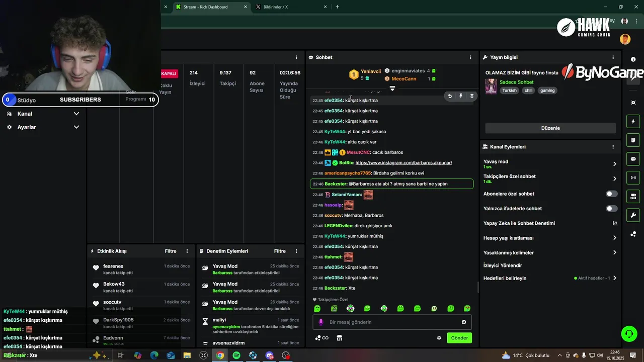644x362 pixels.
Task: Click the chat scrollbar
Action: coord(478,288)
